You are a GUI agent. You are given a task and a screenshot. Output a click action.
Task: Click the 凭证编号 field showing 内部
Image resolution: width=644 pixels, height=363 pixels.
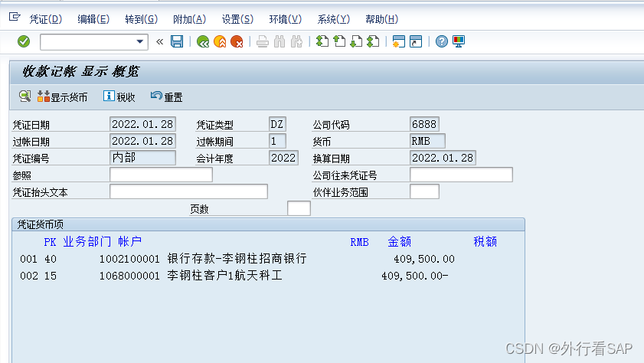(x=142, y=158)
